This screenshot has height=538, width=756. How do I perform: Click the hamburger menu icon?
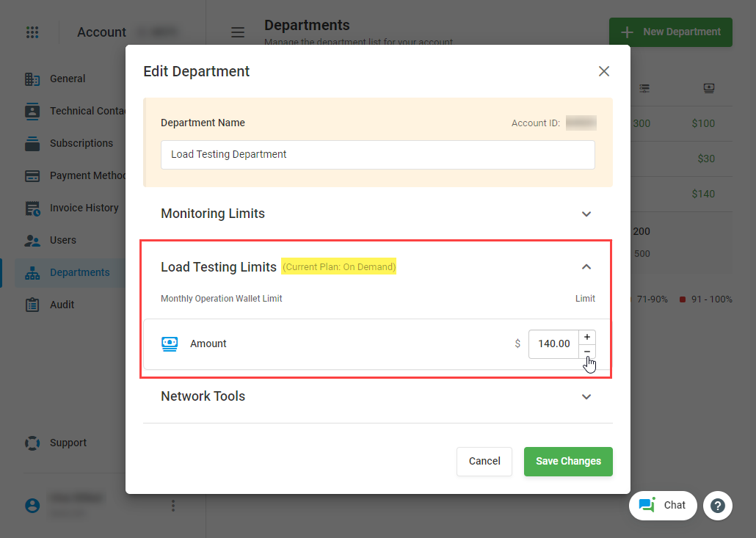[237, 32]
